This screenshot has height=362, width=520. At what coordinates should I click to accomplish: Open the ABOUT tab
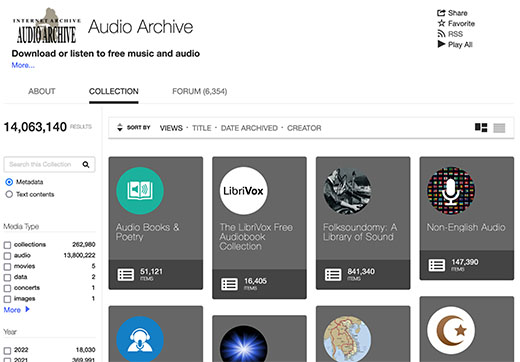[42, 91]
